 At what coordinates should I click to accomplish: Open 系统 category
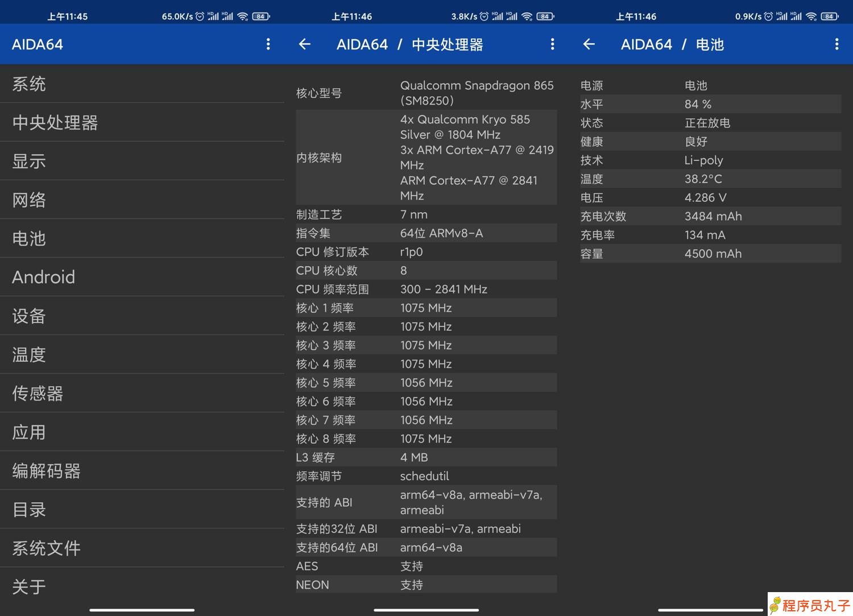click(x=142, y=84)
